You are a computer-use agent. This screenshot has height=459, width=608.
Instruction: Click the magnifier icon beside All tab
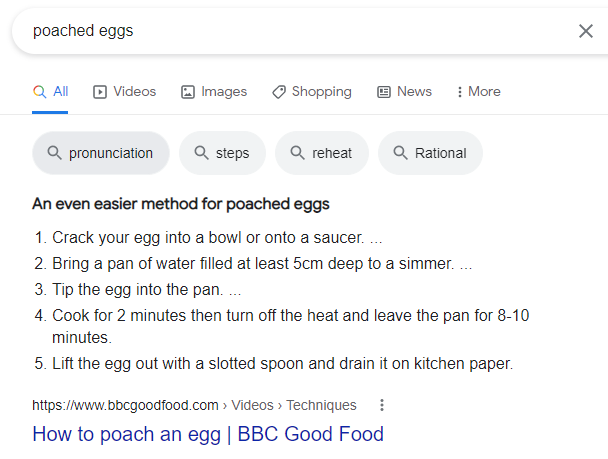(x=40, y=92)
